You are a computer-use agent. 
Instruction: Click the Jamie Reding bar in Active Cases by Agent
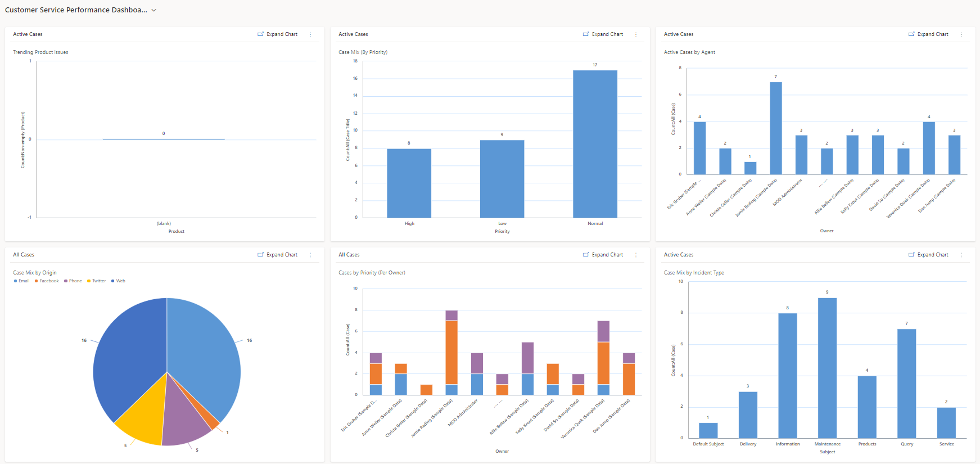(x=775, y=128)
